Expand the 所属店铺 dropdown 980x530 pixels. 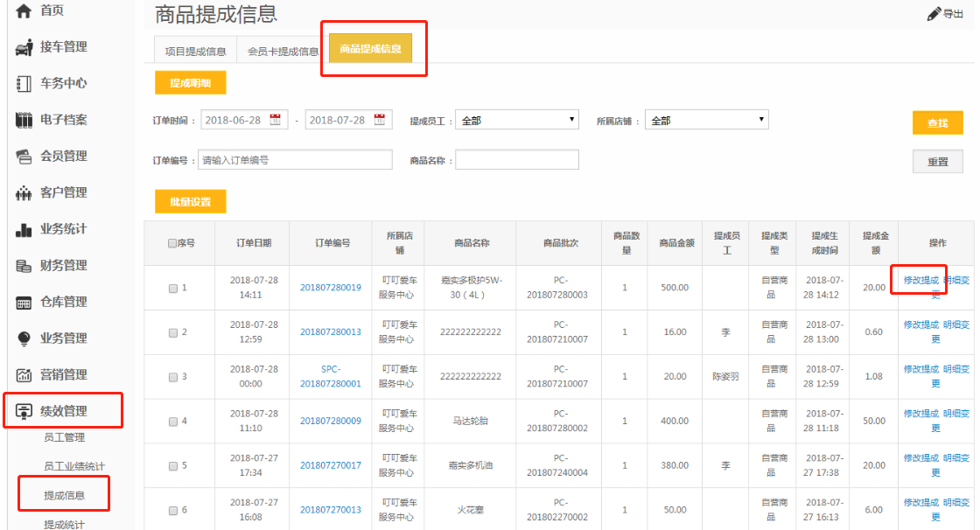tap(706, 120)
